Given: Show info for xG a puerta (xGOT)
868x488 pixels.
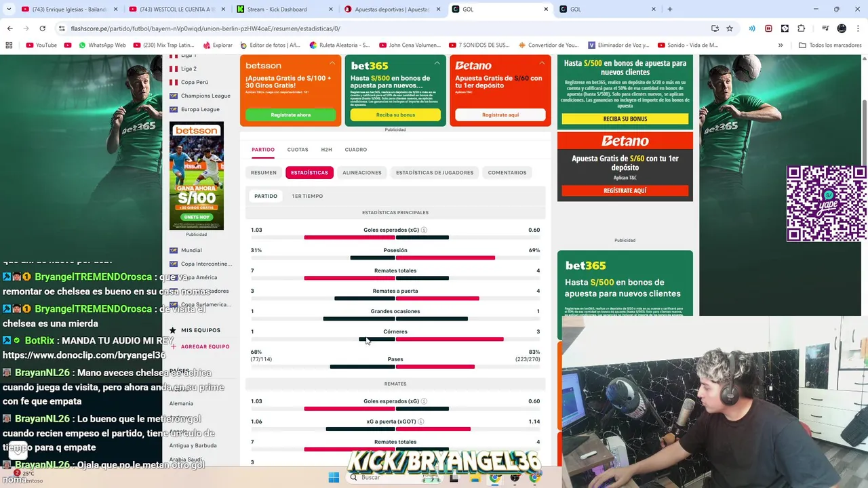Looking at the screenshot, I should [x=420, y=422].
